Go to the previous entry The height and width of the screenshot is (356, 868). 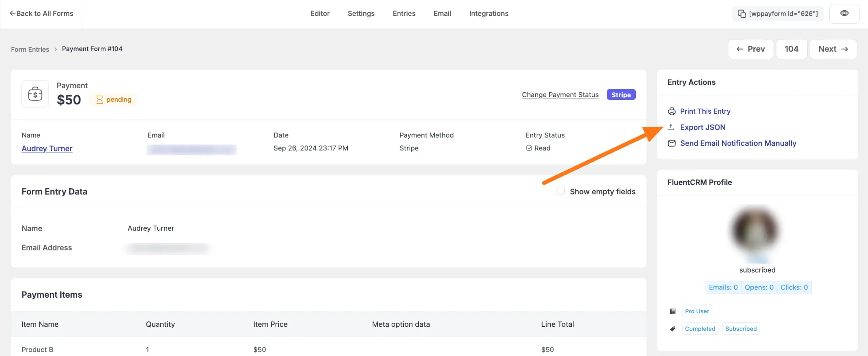pyautogui.click(x=750, y=49)
